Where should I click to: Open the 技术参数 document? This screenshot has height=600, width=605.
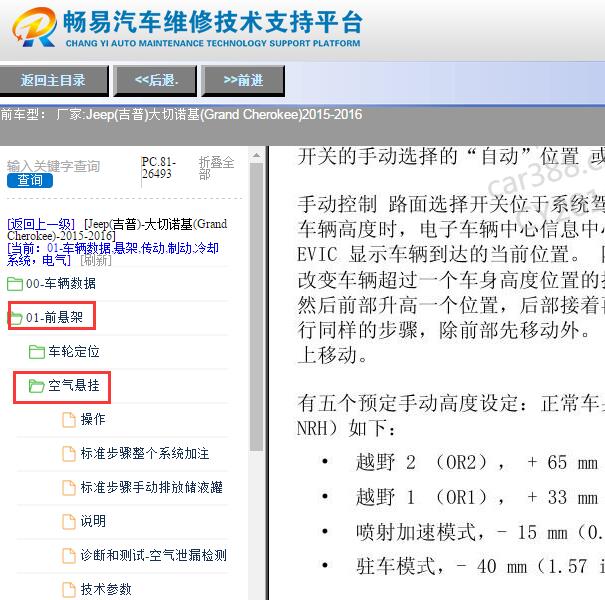click(106, 589)
